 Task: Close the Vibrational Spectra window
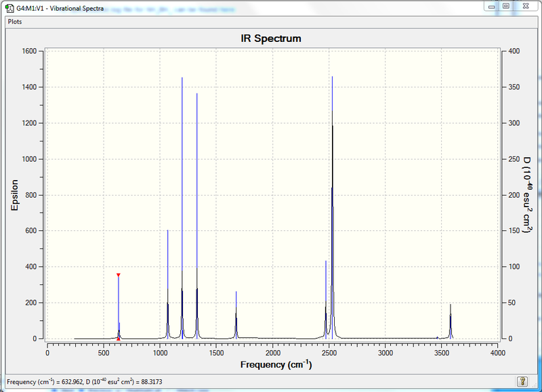(x=526, y=6)
